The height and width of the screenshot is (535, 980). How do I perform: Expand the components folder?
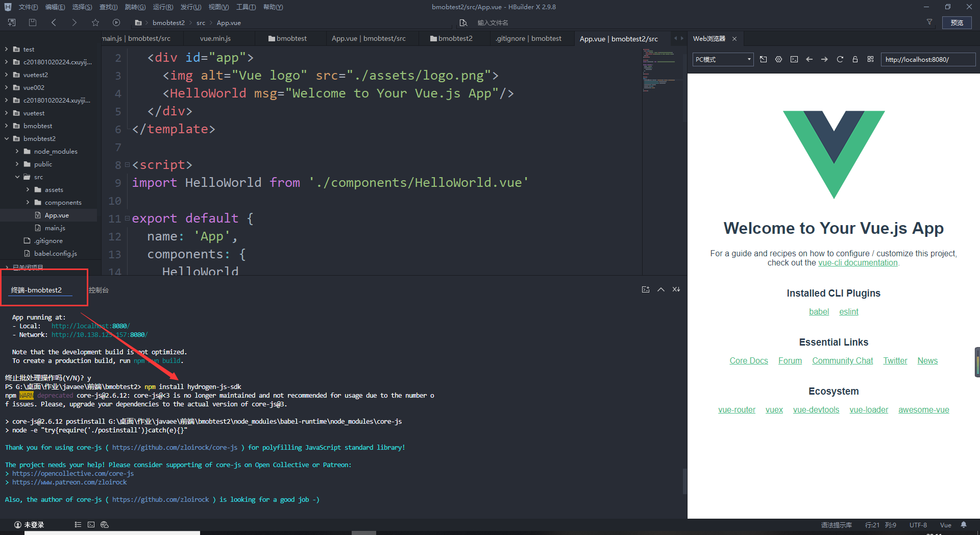click(28, 203)
